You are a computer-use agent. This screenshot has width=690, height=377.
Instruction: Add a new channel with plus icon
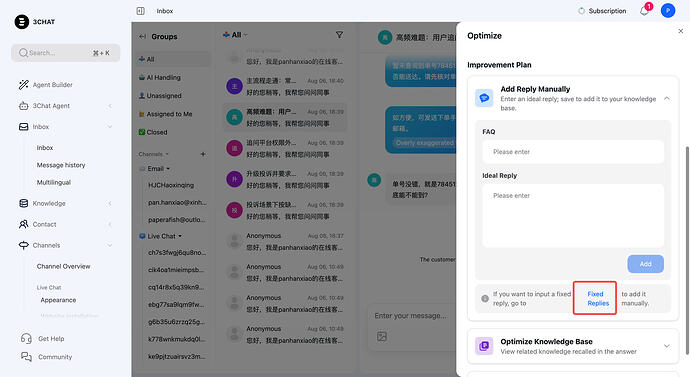(203, 154)
